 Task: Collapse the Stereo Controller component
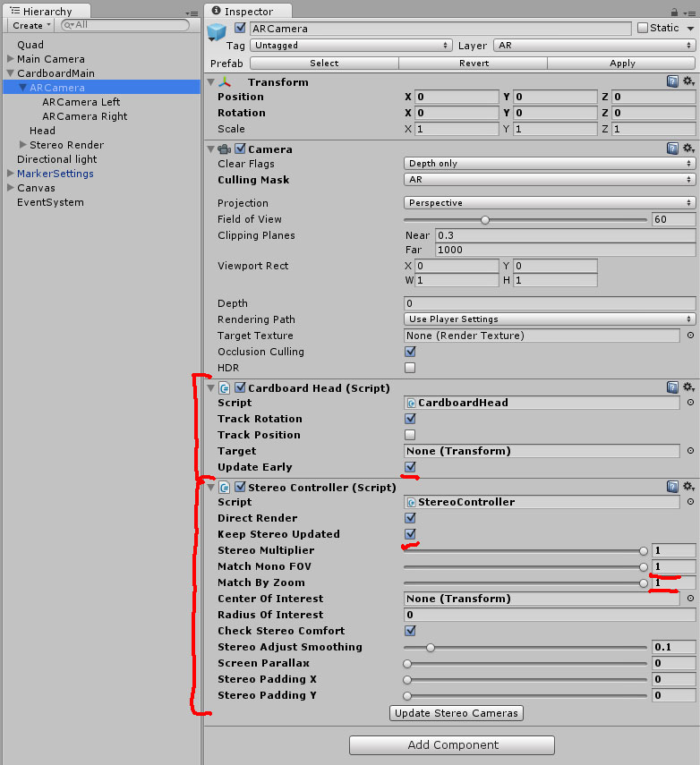211,487
